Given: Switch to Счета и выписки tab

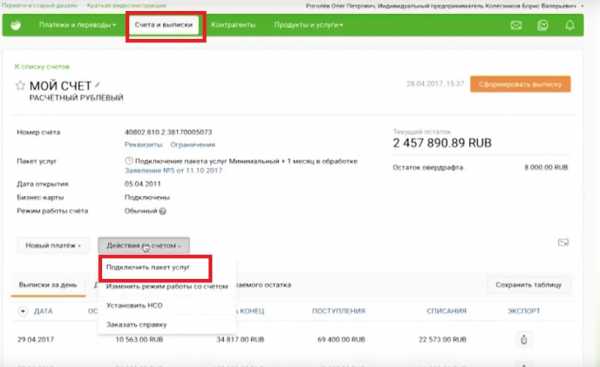Looking at the screenshot, I should [x=164, y=25].
